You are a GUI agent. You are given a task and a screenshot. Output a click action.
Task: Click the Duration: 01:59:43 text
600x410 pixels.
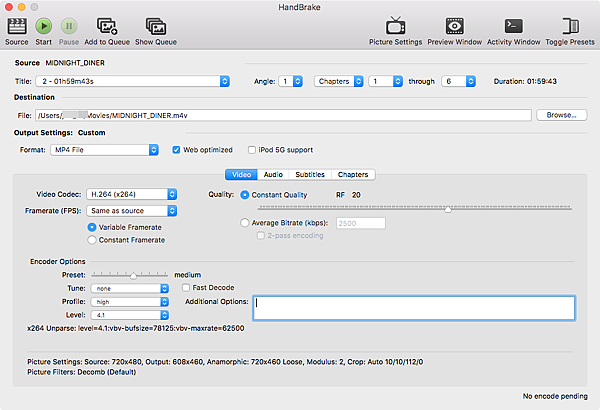click(525, 81)
